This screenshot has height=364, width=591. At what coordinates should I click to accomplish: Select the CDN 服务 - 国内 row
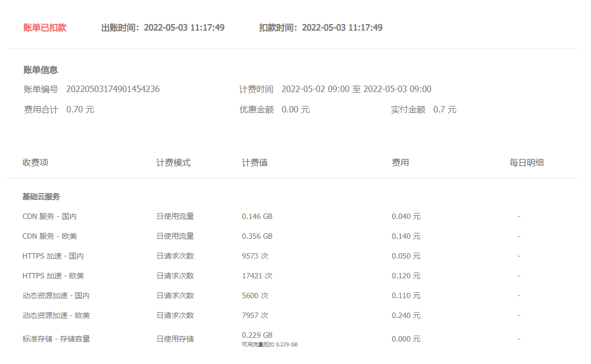pyautogui.click(x=51, y=216)
